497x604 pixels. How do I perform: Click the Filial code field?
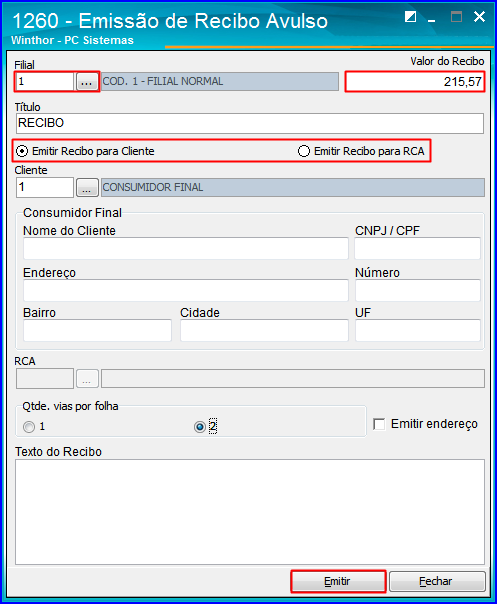coord(45,82)
